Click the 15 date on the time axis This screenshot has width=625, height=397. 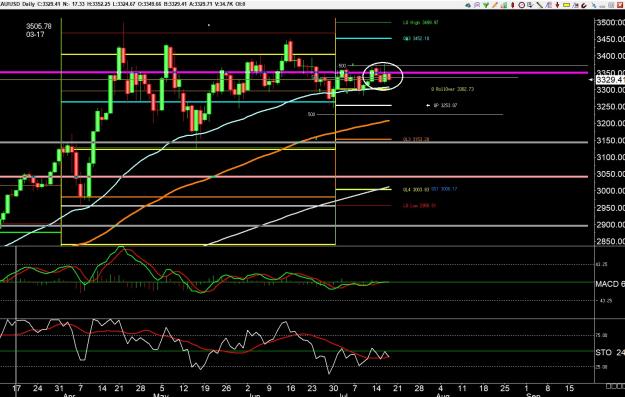click(x=569, y=388)
